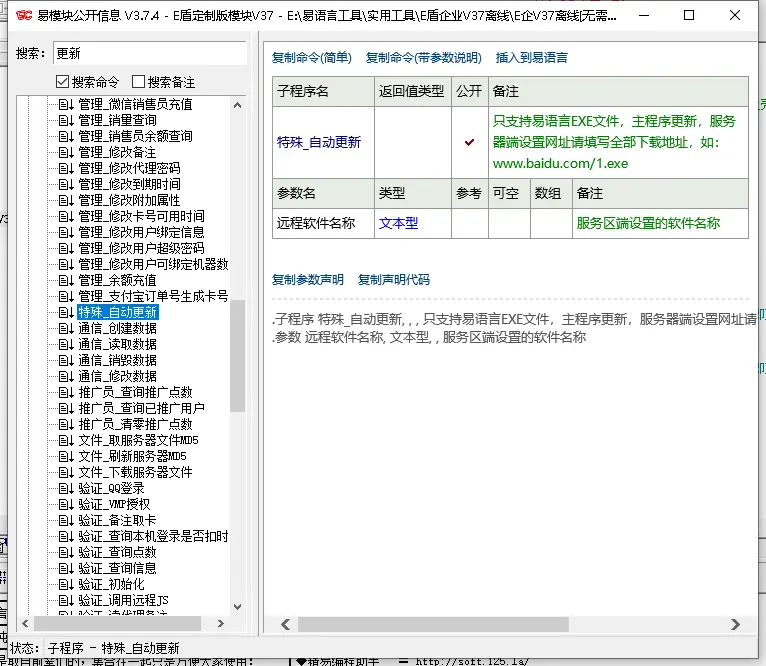Click 复制参数声明 link

(308, 280)
